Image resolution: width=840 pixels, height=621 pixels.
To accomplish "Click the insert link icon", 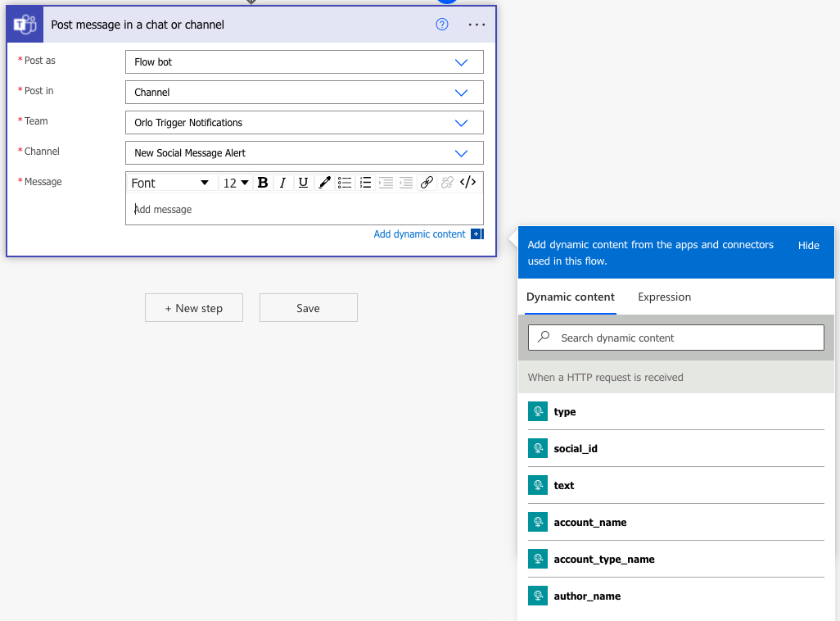I will pyautogui.click(x=427, y=183).
